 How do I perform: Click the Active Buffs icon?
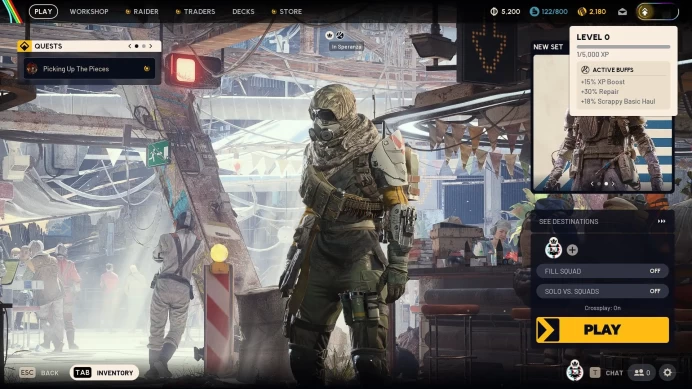(585, 70)
